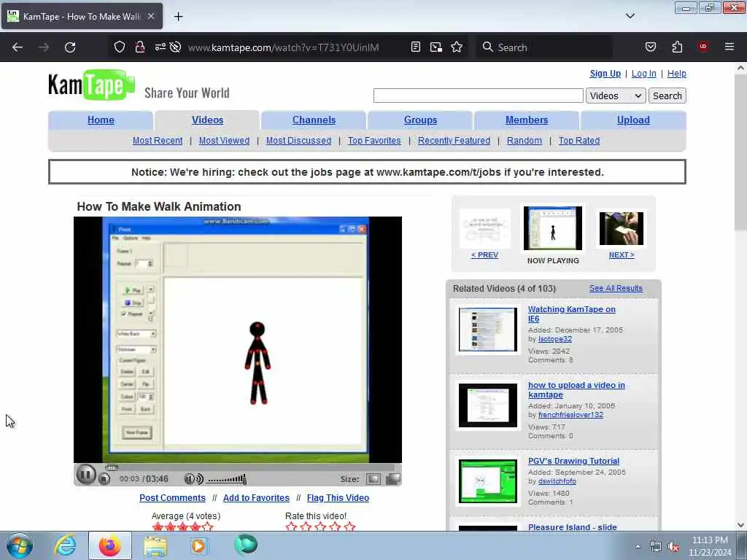
Task: Click the See All Results link
Action: point(616,288)
